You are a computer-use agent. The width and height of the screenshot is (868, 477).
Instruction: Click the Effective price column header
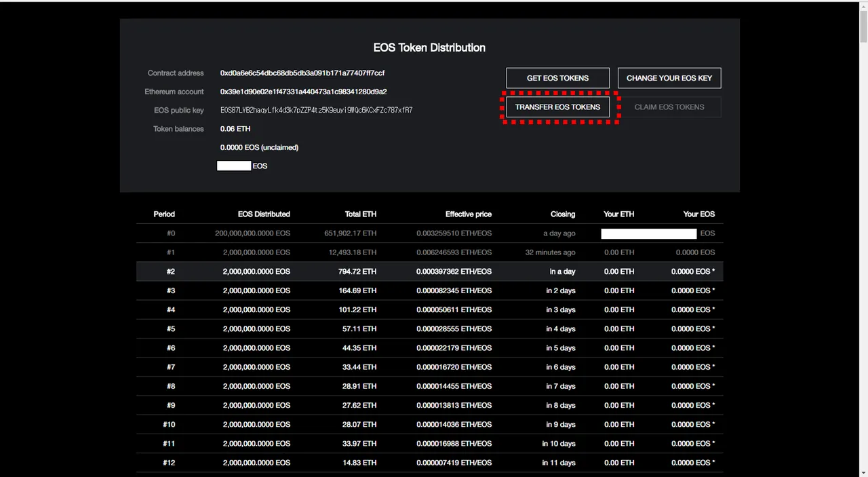click(469, 214)
